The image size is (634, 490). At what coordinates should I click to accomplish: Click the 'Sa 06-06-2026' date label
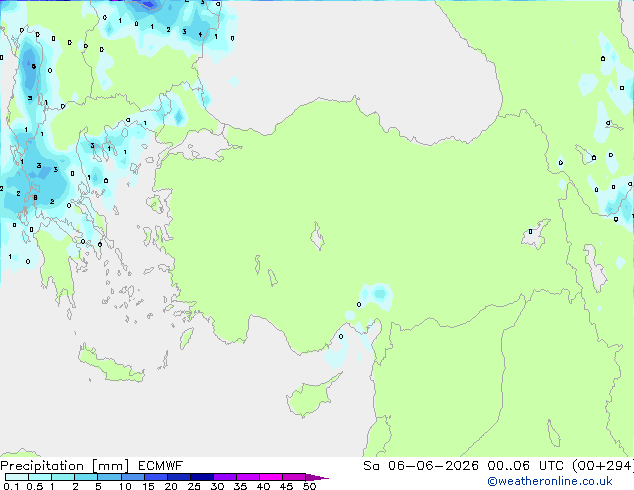tap(421, 466)
